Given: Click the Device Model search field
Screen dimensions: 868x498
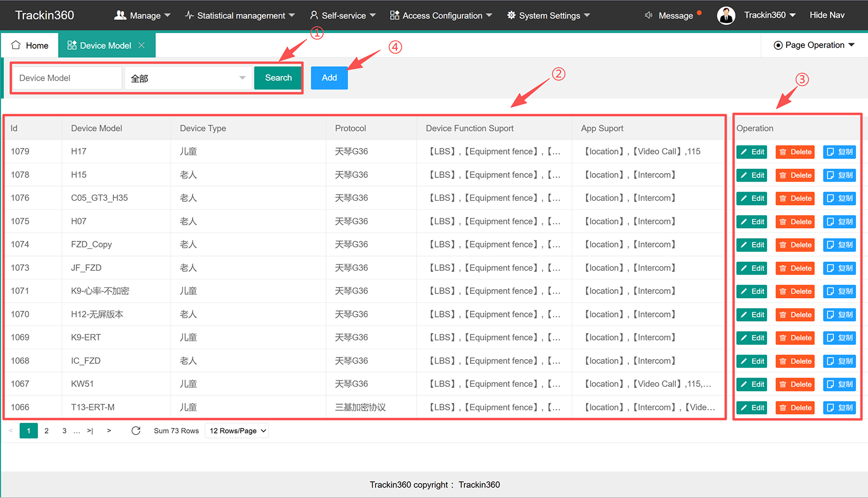Looking at the screenshot, I should click(67, 78).
